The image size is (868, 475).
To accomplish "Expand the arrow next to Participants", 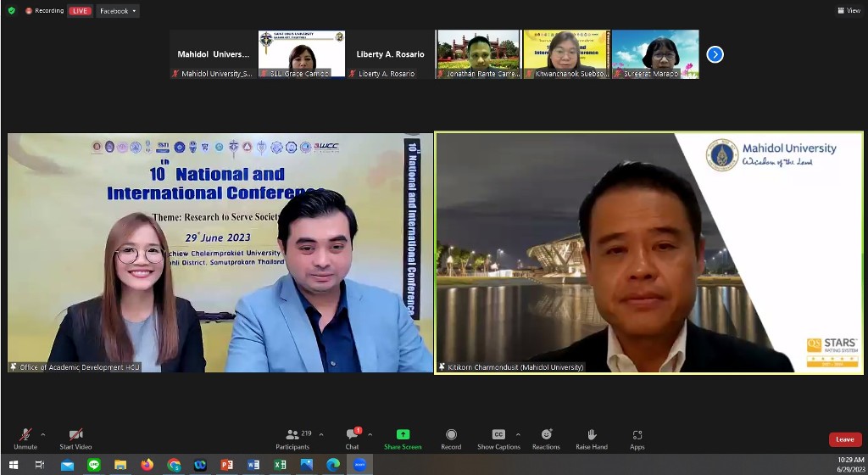I will pyautogui.click(x=320, y=434).
